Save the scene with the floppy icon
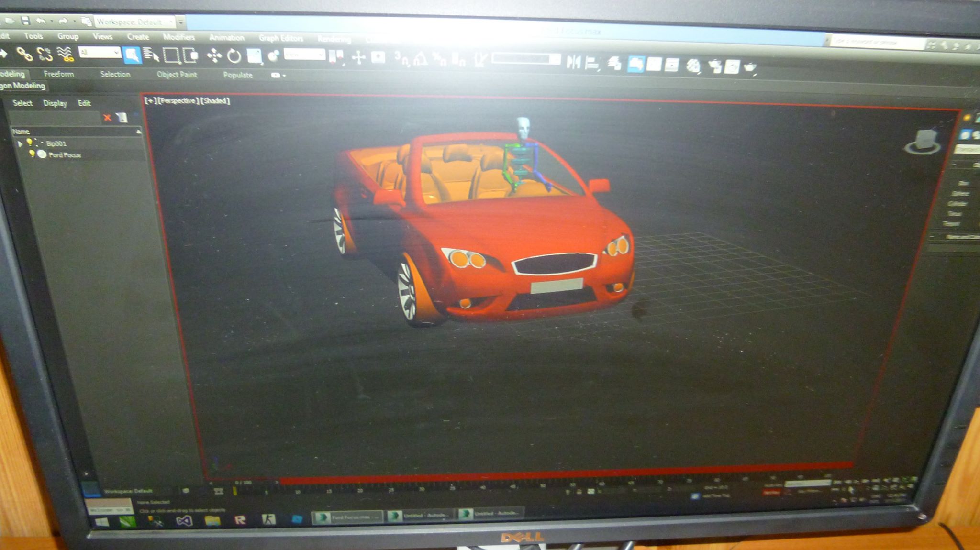Viewport: 980px width, 550px height. coord(25,21)
